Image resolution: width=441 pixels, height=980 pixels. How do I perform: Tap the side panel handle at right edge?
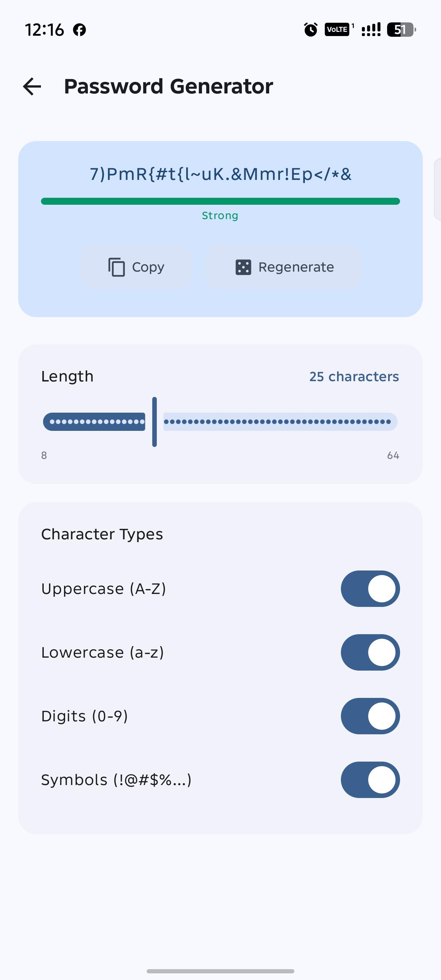click(x=437, y=188)
